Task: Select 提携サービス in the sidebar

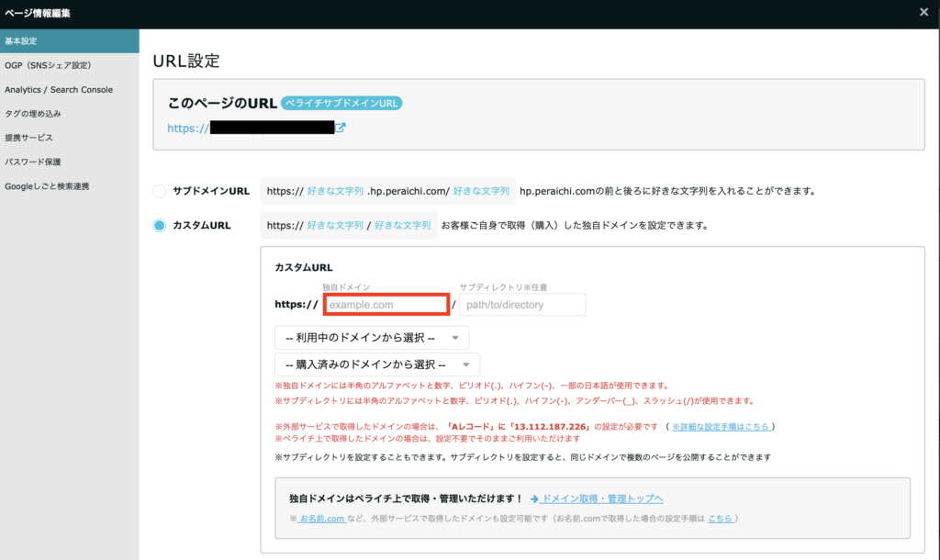Action: click(28, 138)
